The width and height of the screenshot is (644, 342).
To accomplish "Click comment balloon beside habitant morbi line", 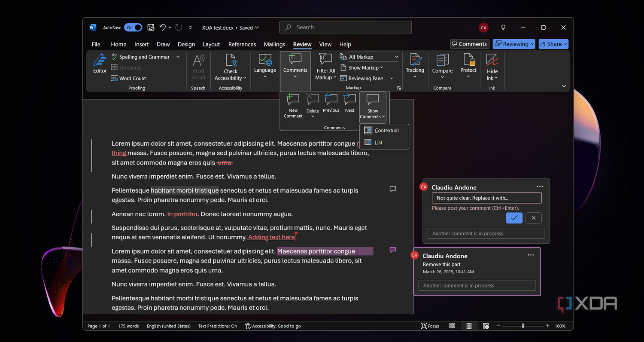I will (392, 189).
